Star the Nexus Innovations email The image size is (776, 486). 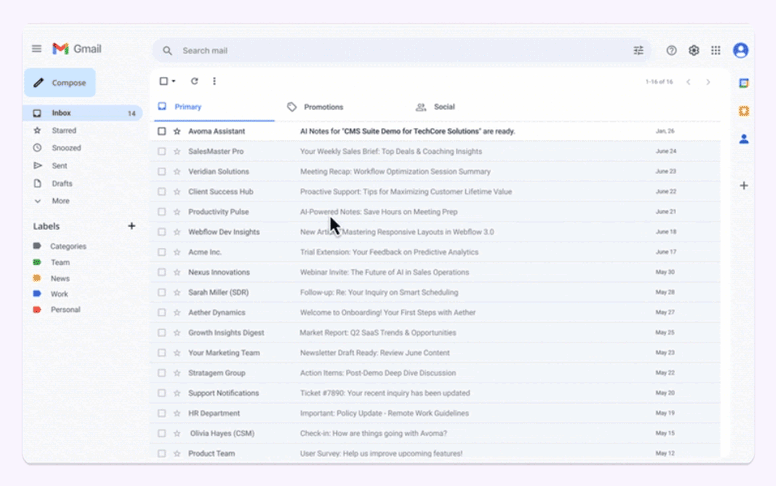tap(177, 272)
